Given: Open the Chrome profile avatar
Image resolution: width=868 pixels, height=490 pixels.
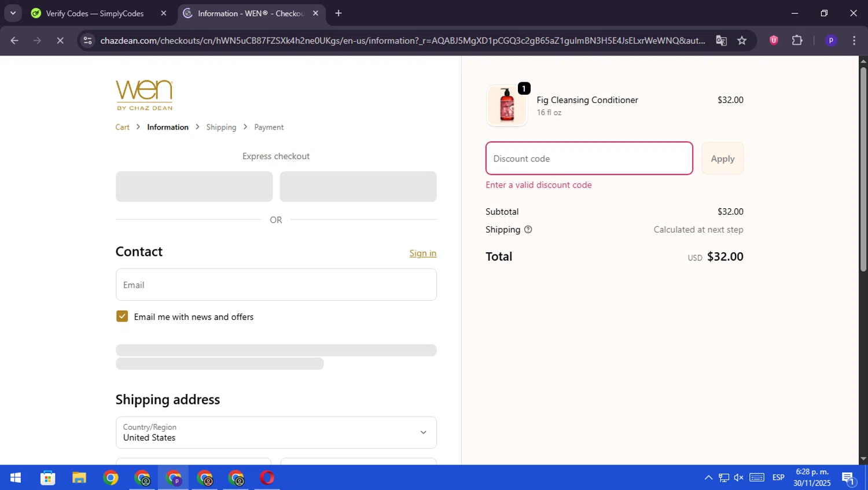Looking at the screenshot, I should [831, 40].
